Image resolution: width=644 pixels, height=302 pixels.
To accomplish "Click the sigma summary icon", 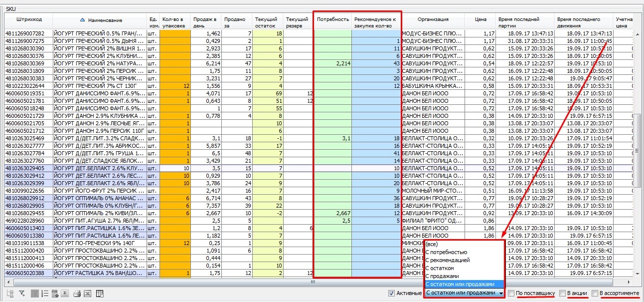I will pyautogui.click(x=65, y=294).
